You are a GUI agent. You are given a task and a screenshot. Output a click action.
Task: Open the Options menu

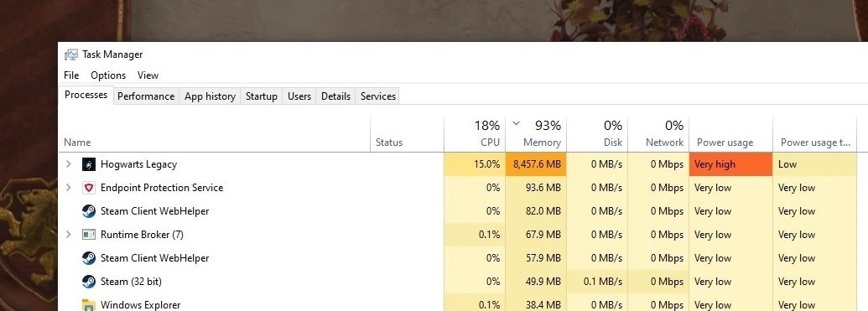pos(108,75)
